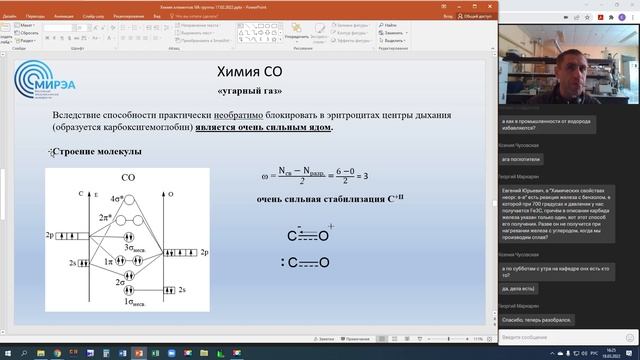Open the Рецензирование (Review) tab
The image size is (640, 360).
point(129,16)
